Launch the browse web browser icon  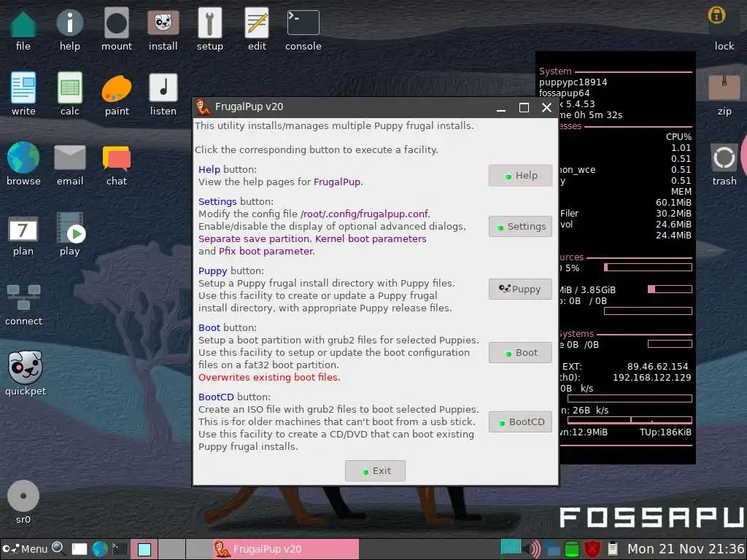[23, 157]
